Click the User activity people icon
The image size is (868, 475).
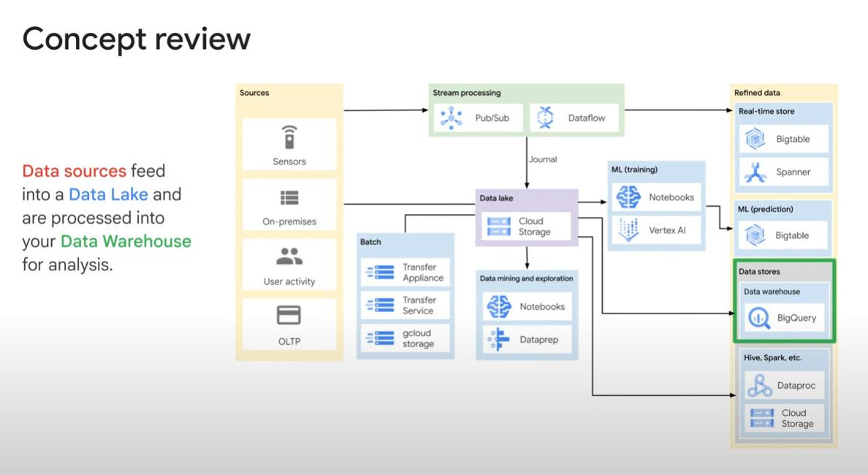pyautogui.click(x=289, y=256)
